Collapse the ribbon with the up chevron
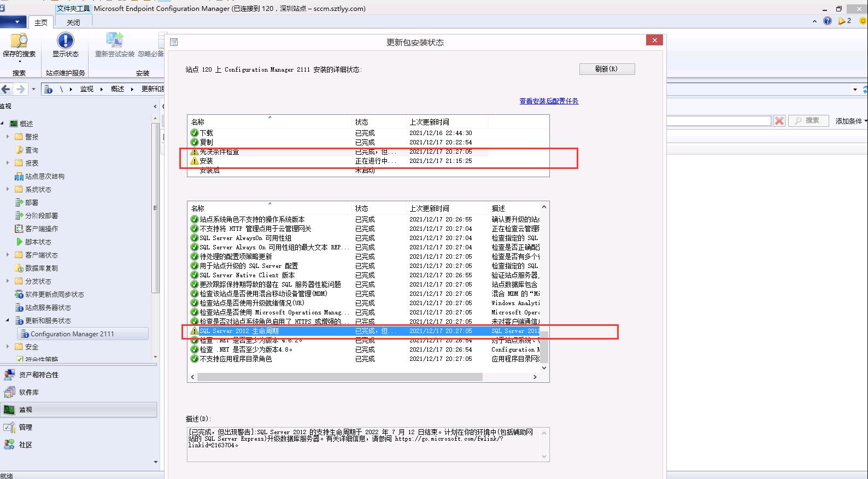The height and width of the screenshot is (479, 868). pyautogui.click(x=814, y=21)
